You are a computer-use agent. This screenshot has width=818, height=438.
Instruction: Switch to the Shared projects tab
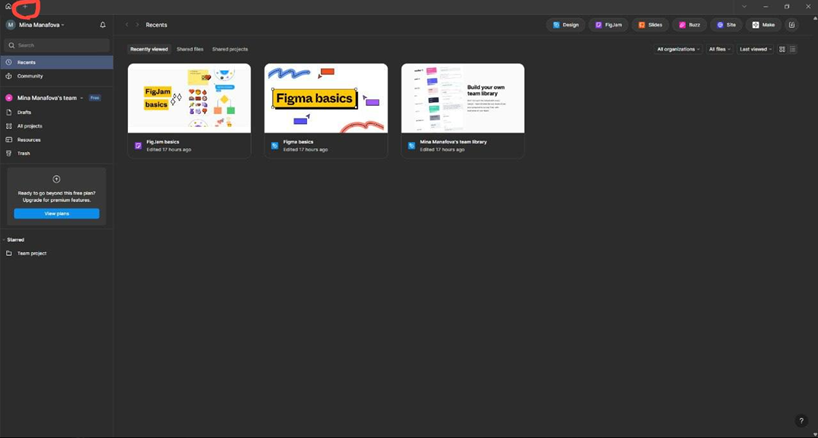coord(230,49)
